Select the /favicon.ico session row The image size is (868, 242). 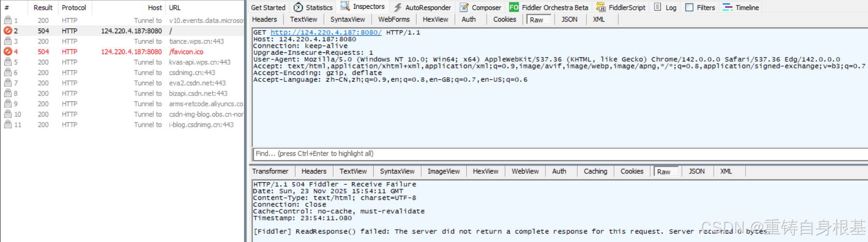coord(186,51)
